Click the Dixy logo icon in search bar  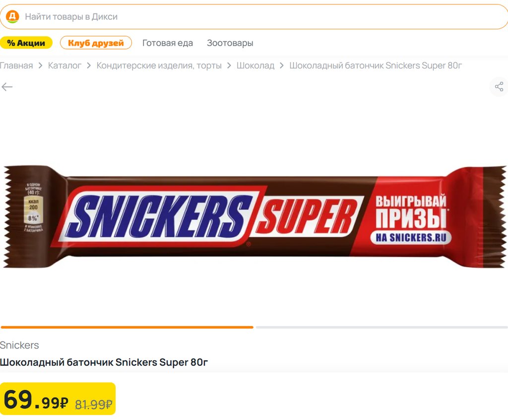coord(12,16)
